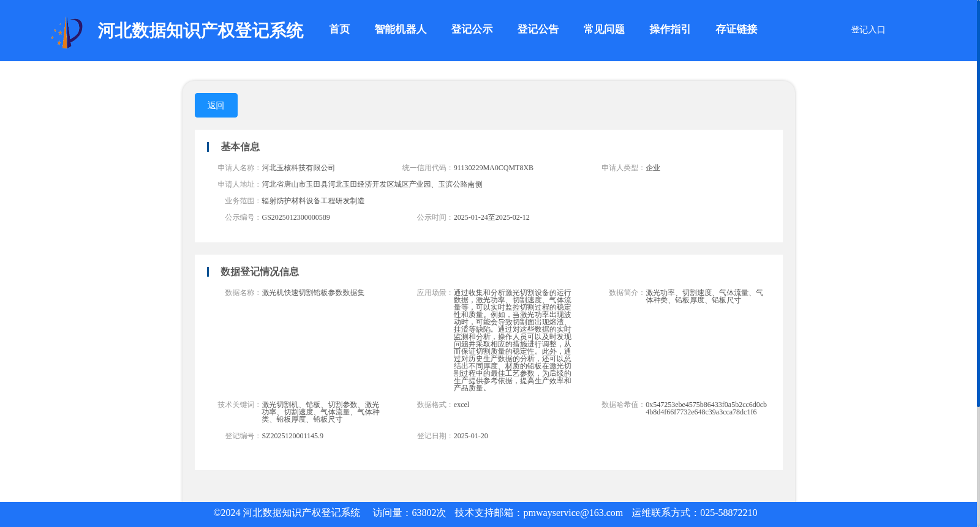
Task: Select the 数据简介 value text
Action: (704, 296)
